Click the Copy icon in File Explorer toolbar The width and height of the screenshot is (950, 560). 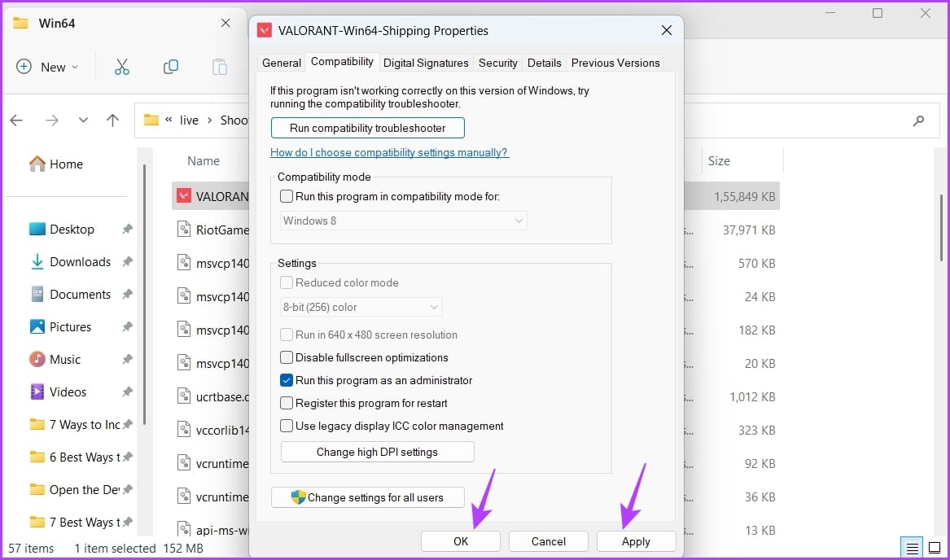(171, 67)
